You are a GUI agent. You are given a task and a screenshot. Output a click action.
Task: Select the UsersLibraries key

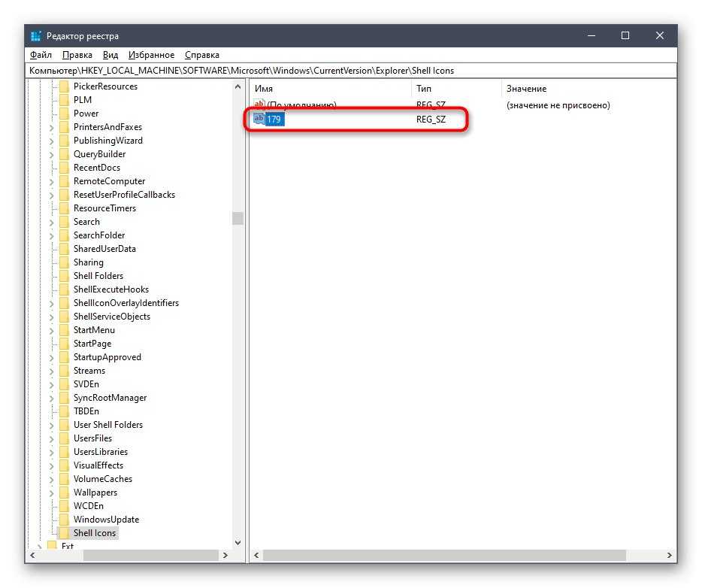(100, 451)
